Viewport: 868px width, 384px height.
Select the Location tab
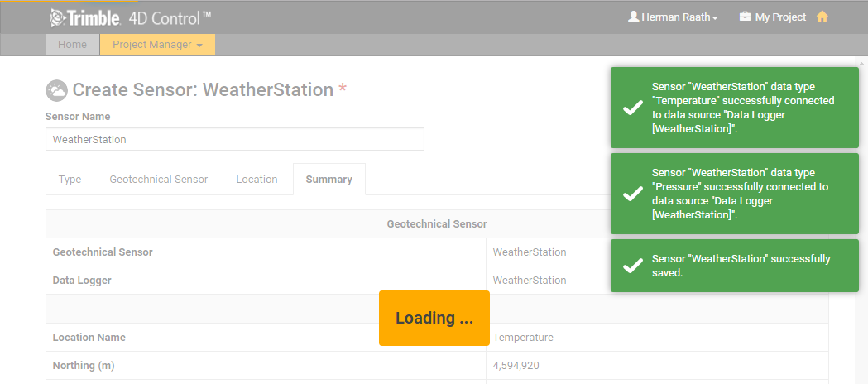coord(257,180)
